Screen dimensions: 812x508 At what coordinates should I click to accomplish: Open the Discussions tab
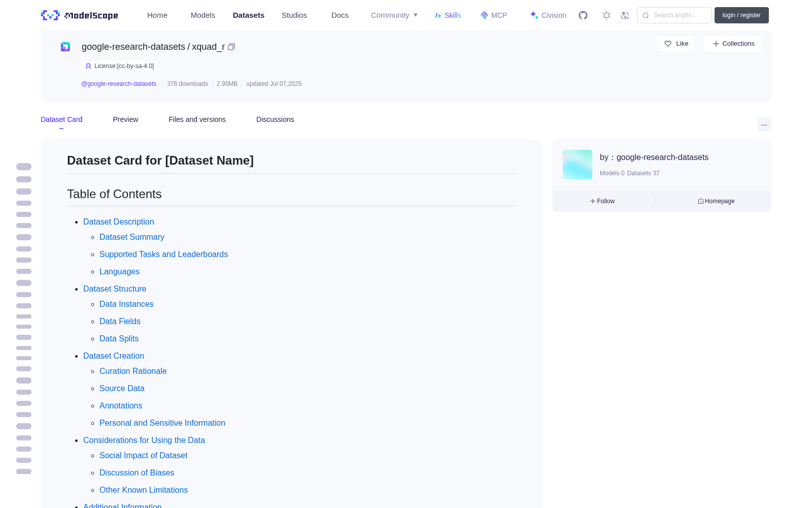tap(275, 119)
